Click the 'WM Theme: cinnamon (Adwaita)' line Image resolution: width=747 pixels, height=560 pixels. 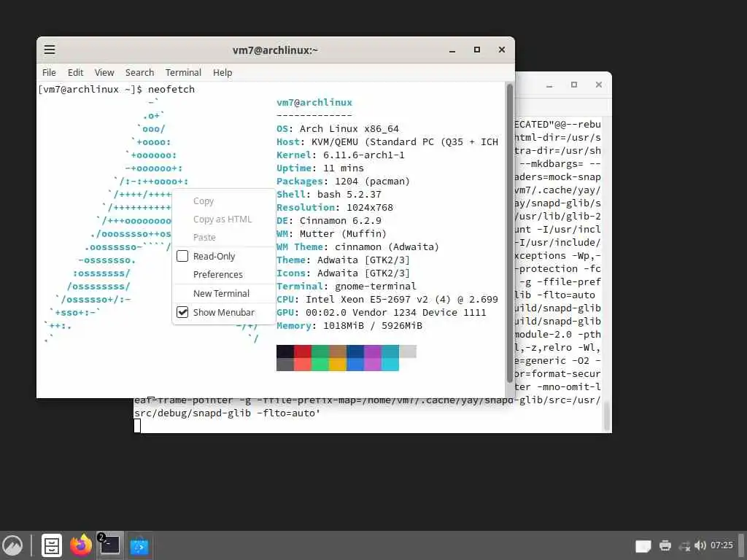(357, 246)
